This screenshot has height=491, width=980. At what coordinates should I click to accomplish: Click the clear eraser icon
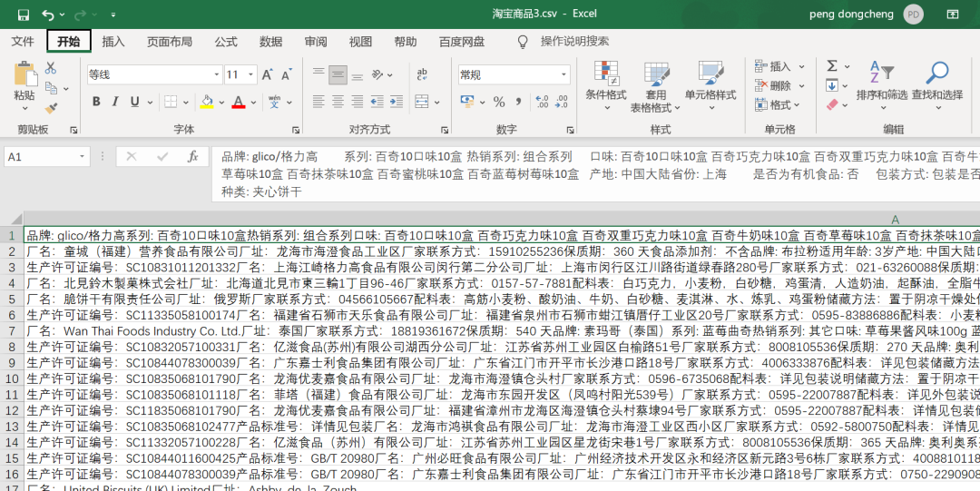[832, 105]
